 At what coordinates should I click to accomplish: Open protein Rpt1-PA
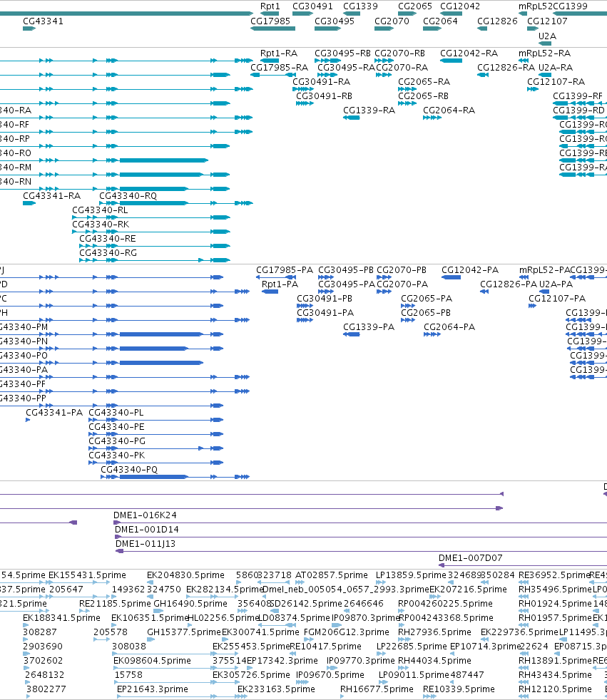[280, 284]
